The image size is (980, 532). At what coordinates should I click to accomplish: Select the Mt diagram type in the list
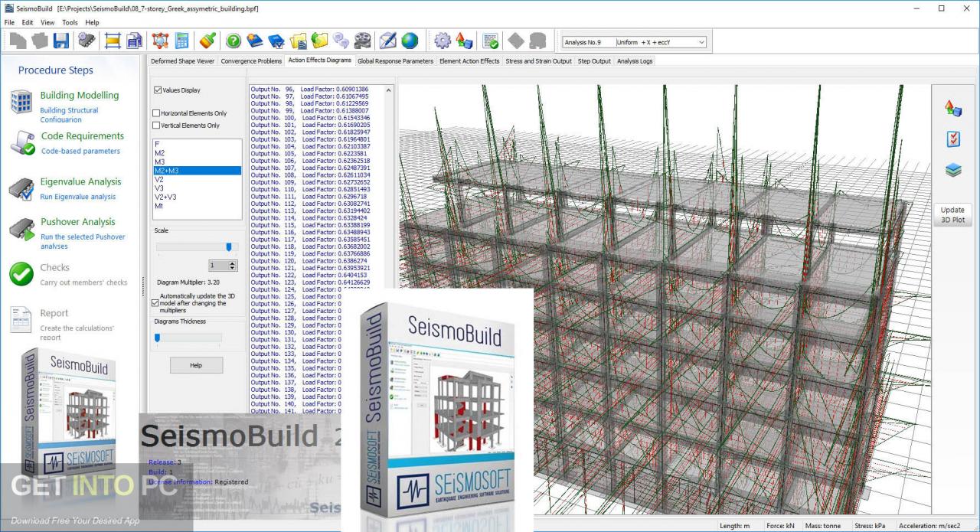[x=198, y=205]
